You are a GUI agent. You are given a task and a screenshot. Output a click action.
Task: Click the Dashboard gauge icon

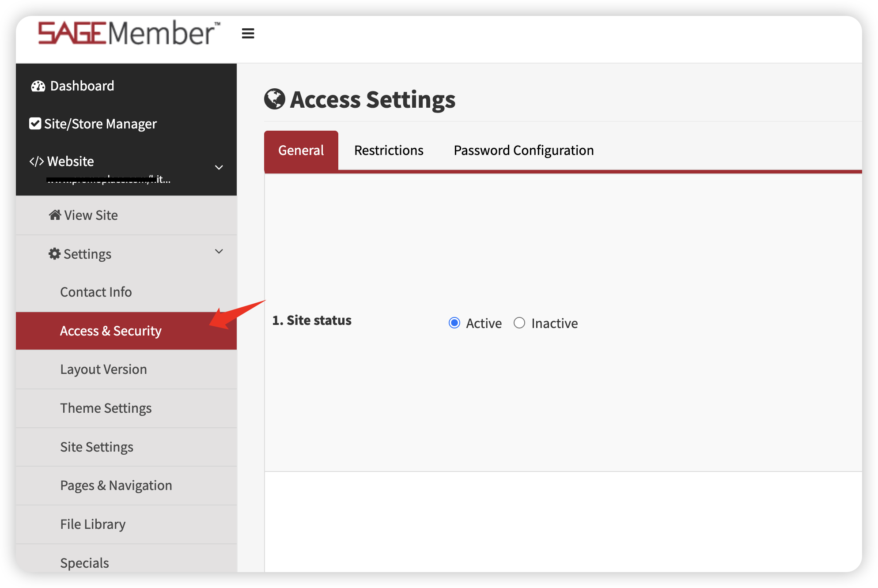coord(38,86)
